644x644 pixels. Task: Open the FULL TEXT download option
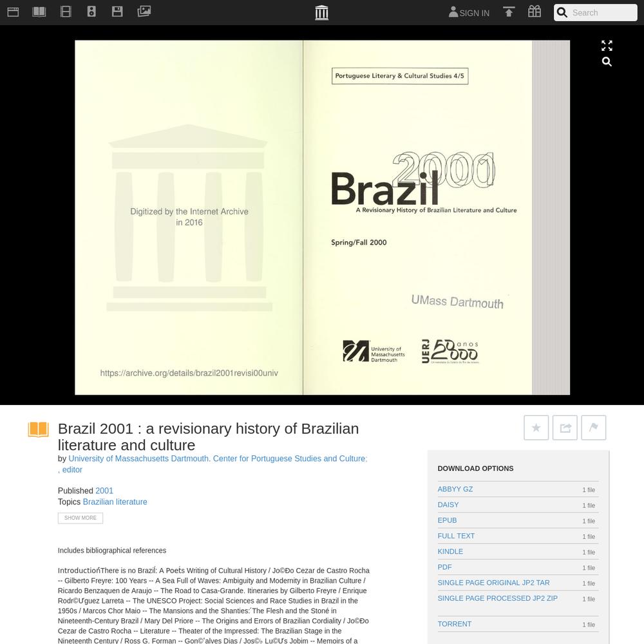click(456, 536)
